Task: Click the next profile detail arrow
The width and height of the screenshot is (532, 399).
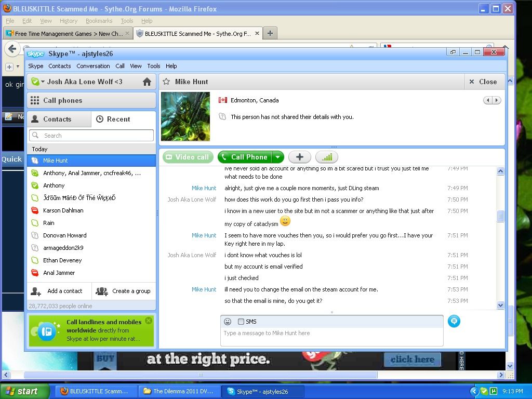Action: 497,100
